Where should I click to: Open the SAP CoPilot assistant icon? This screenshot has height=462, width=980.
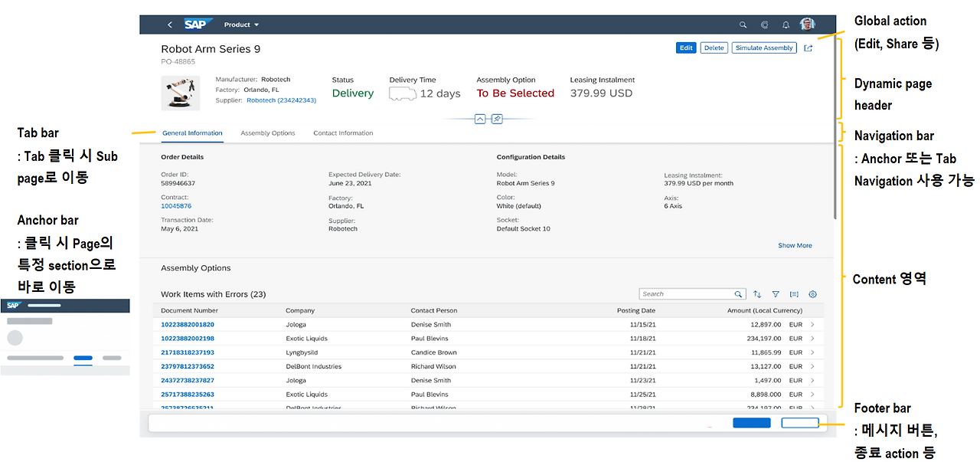coord(764,25)
